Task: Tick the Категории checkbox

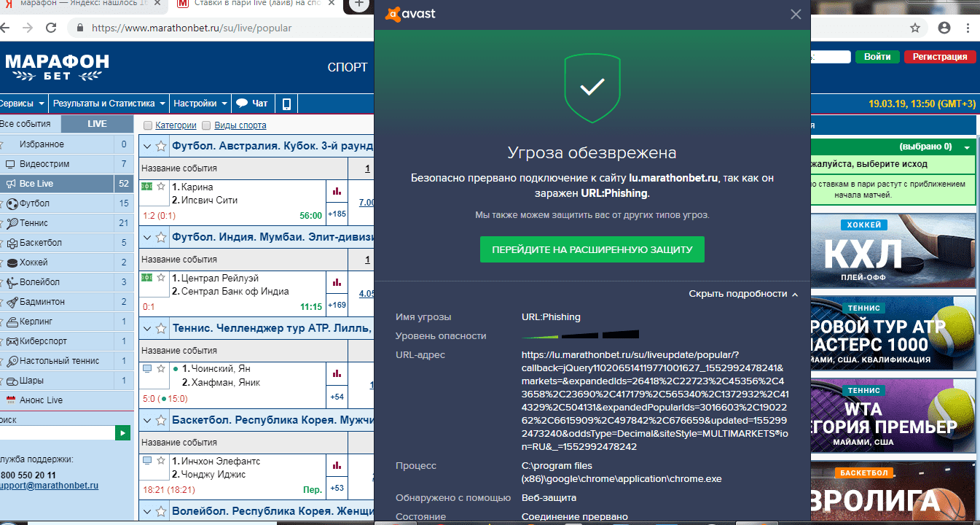Action: click(x=149, y=125)
